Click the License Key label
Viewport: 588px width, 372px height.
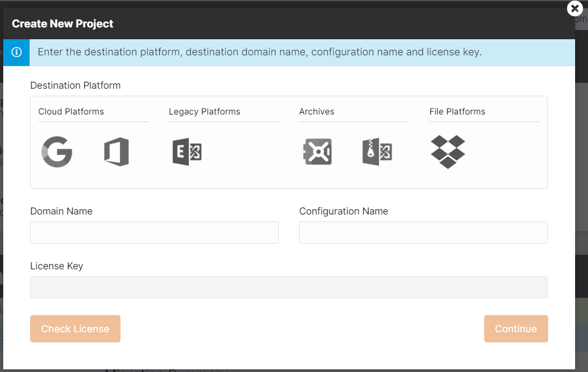click(56, 266)
